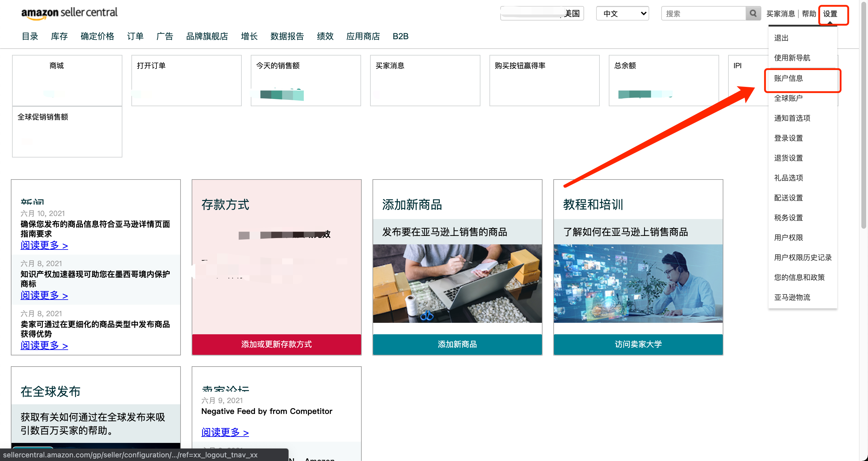Click the 访问卖家大学 button
This screenshot has height=461, width=868.
(638, 344)
